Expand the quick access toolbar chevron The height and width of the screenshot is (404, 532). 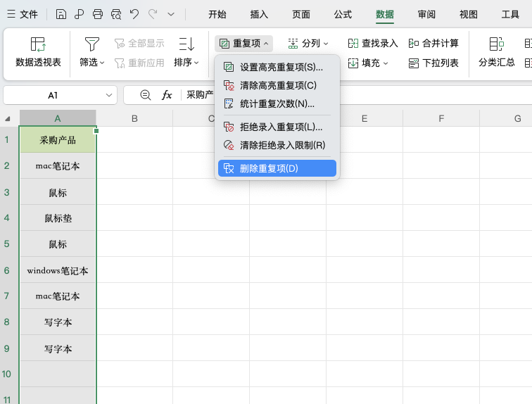pyautogui.click(x=171, y=14)
